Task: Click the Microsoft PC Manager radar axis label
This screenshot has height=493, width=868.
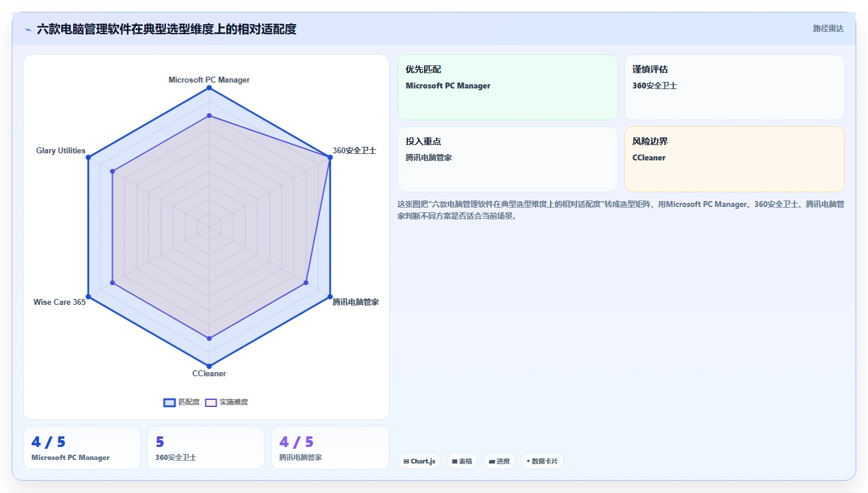Action: click(209, 80)
